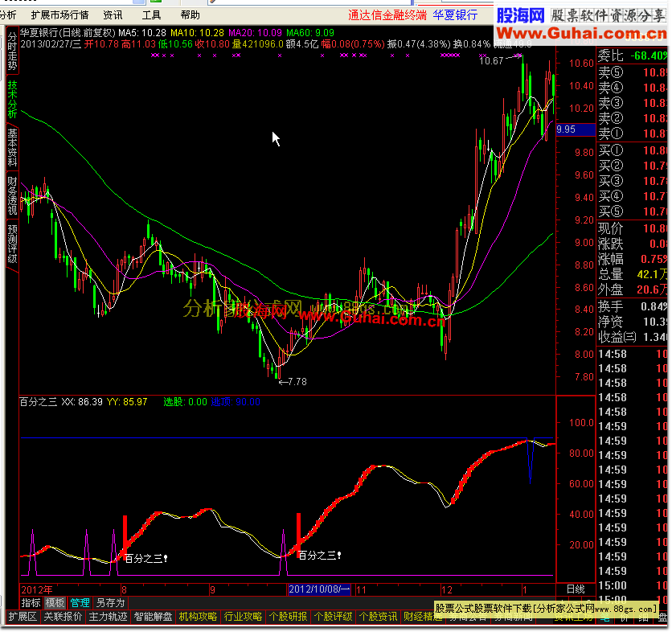Select the 个股评级 bottom tab
This screenshot has width=672, height=632.
coord(333,617)
